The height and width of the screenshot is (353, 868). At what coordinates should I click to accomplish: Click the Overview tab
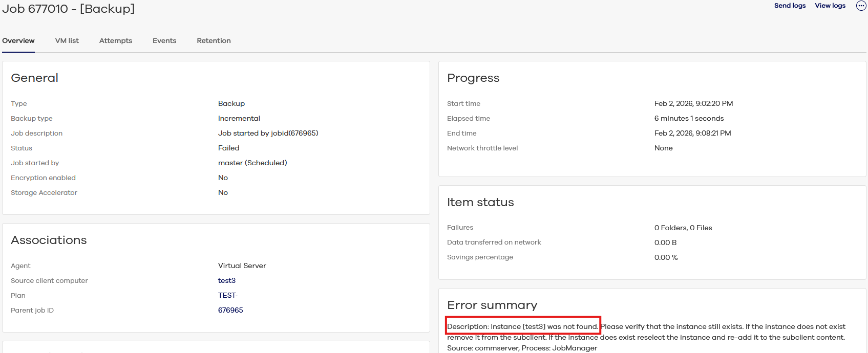click(18, 40)
